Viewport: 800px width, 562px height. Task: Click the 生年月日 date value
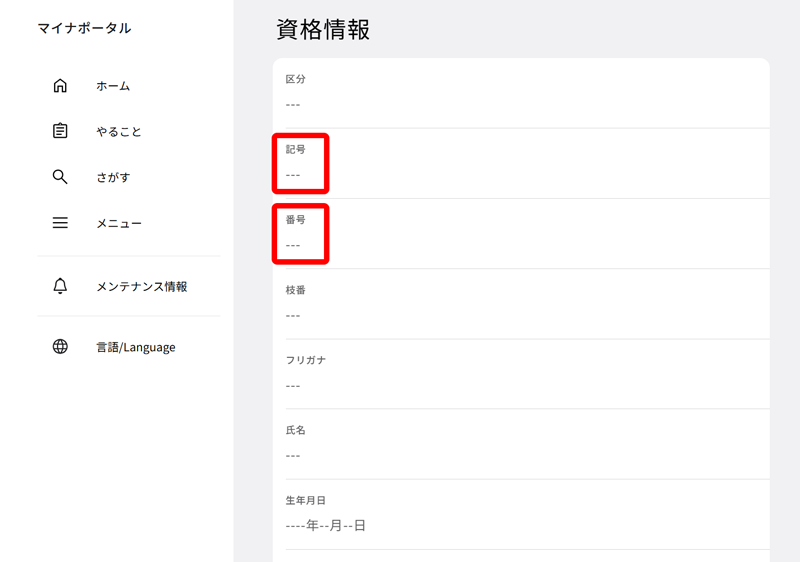point(325,525)
